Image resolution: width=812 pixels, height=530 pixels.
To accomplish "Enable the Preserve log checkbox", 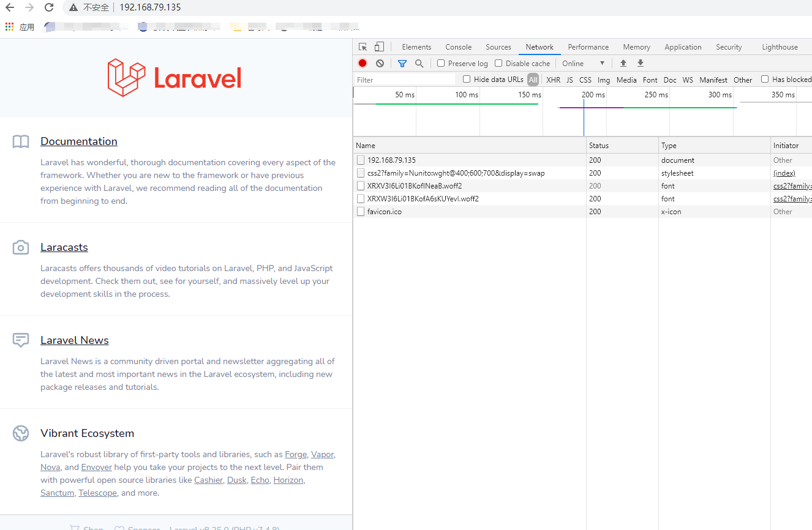I will pyautogui.click(x=441, y=63).
